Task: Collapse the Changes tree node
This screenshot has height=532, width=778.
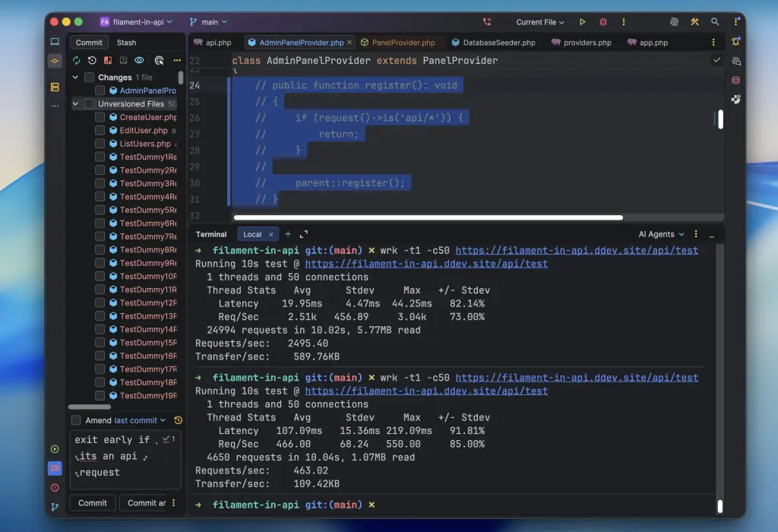Action: point(75,77)
